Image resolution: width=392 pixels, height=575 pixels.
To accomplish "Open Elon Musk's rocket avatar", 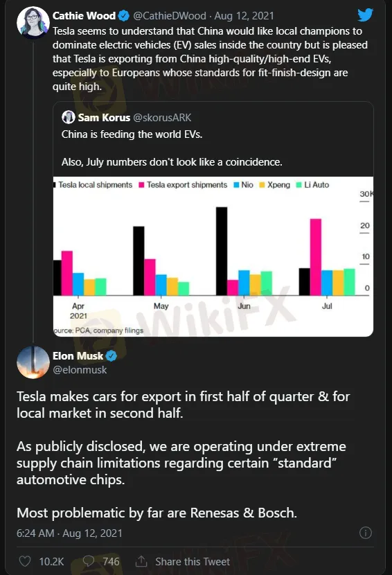I will (x=33, y=362).
